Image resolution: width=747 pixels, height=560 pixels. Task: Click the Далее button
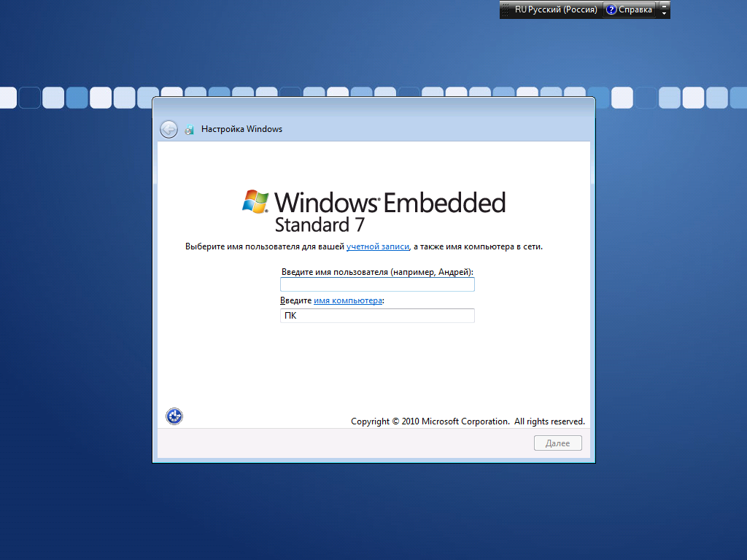(558, 443)
